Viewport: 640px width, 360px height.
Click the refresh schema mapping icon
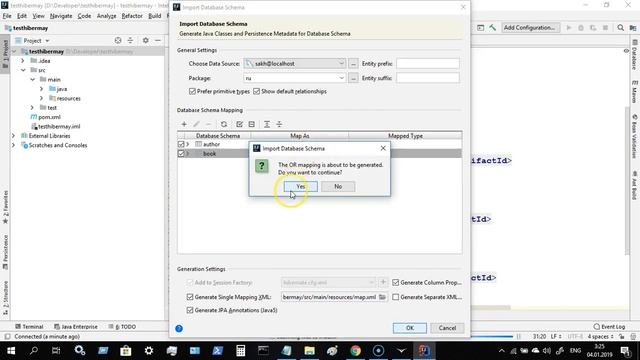coord(224,124)
